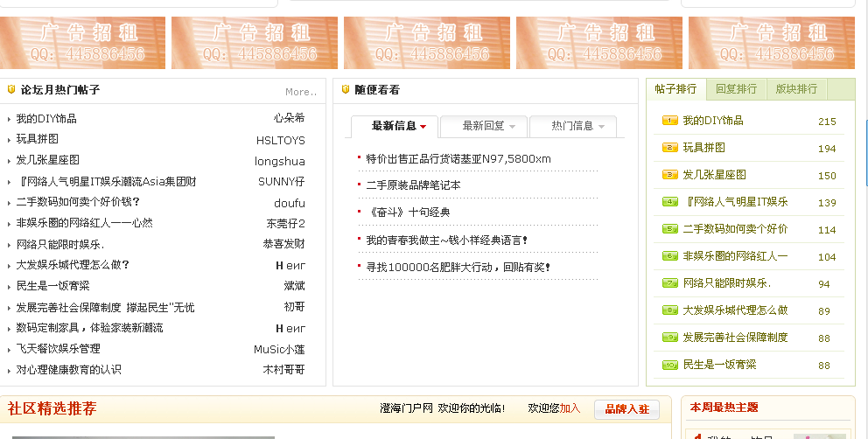Open the 帖子排行 ranking tab
The height and width of the screenshot is (439, 868).
click(x=675, y=89)
